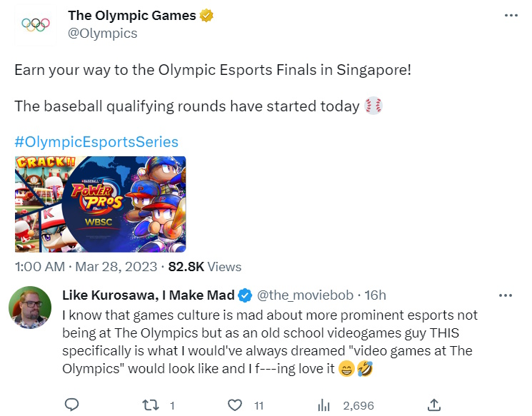Retweet the MovieBob reply
Viewport: 532px width, 416px height.
point(151,405)
